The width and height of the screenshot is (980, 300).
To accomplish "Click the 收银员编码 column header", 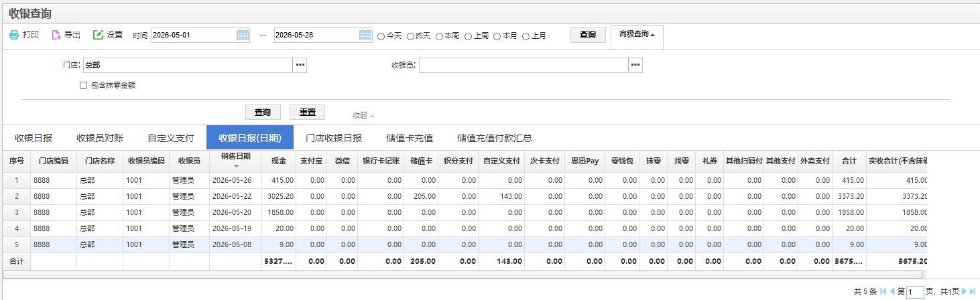I will [x=146, y=161].
